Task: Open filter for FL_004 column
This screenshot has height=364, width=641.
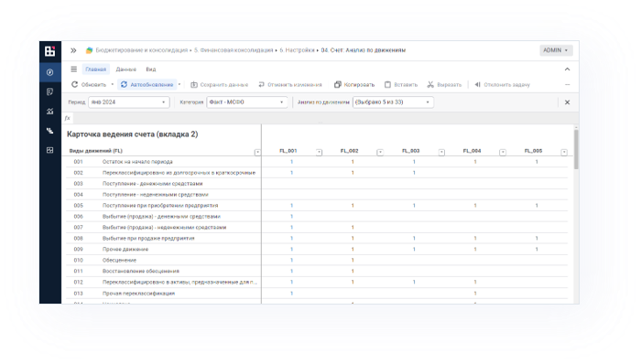Action: pyautogui.click(x=503, y=152)
